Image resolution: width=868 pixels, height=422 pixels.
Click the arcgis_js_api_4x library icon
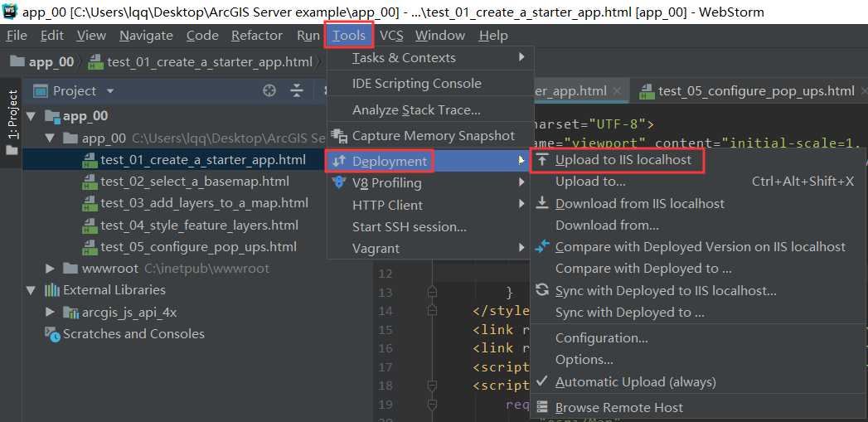[71, 313]
